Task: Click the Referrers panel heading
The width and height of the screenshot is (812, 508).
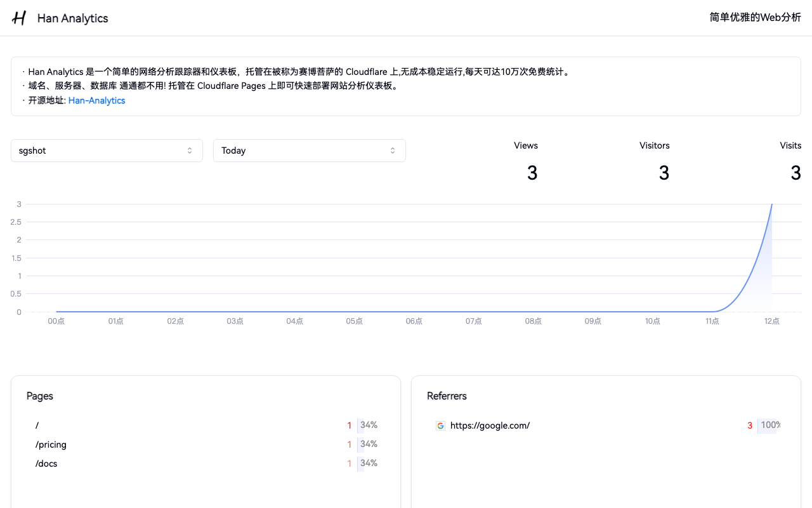Action: [x=447, y=396]
